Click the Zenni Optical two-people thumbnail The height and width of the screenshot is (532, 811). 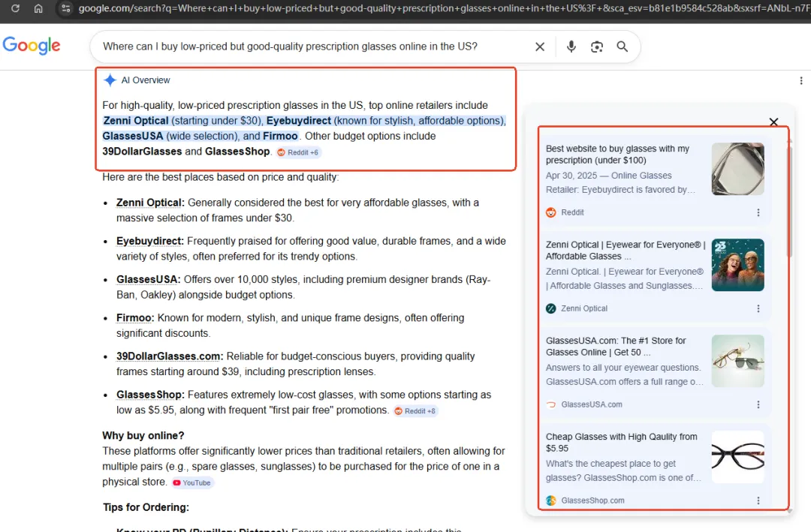737,265
